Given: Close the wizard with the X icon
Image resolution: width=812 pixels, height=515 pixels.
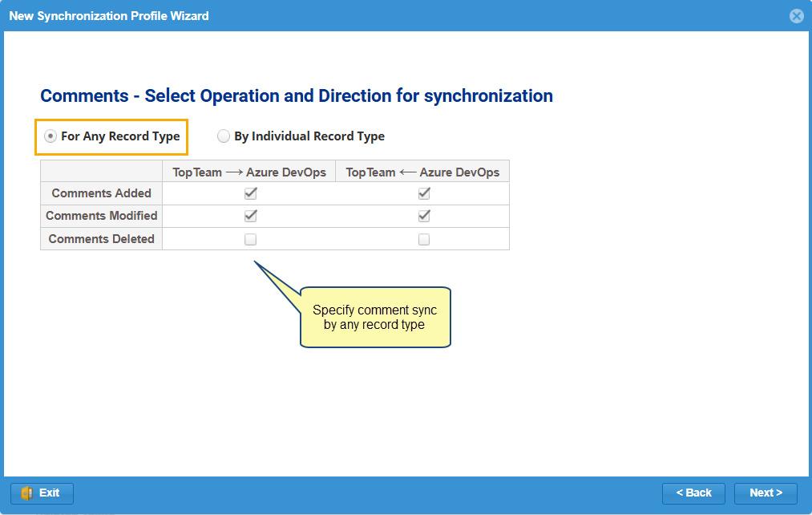Looking at the screenshot, I should tap(796, 16).
